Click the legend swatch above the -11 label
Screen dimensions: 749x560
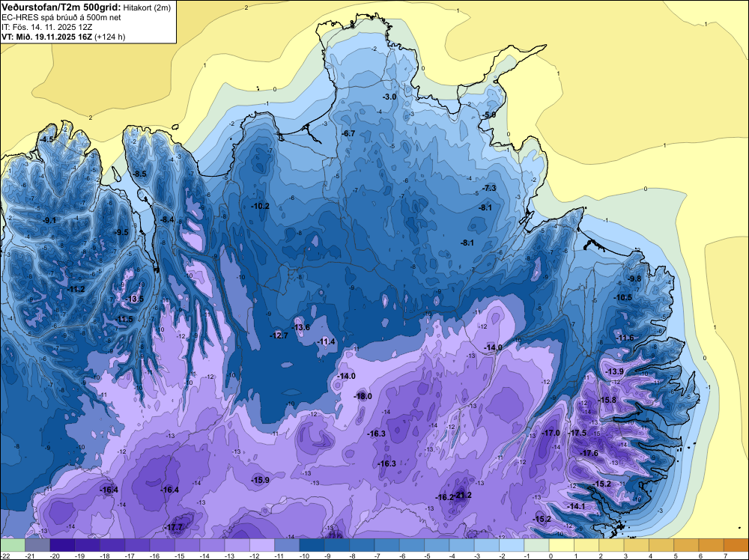[x=287, y=545]
